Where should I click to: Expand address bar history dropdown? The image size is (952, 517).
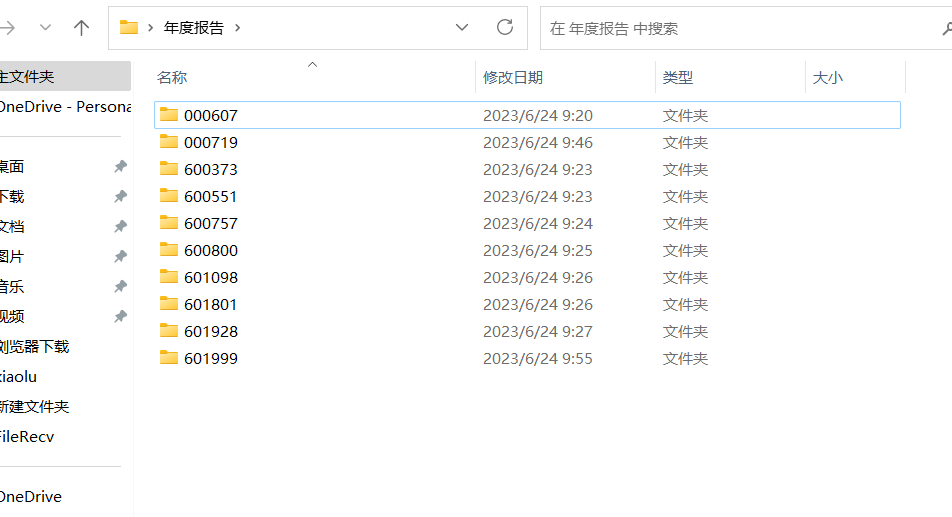click(461, 27)
